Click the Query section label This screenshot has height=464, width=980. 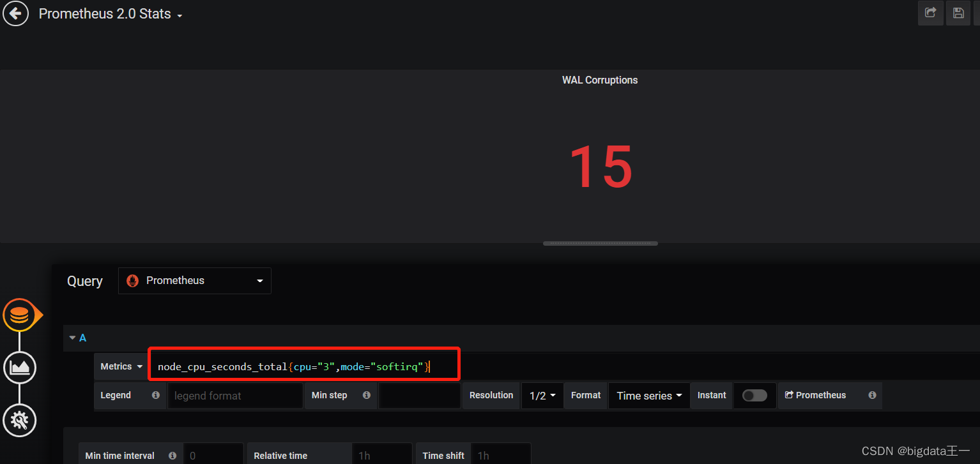pyautogui.click(x=85, y=281)
